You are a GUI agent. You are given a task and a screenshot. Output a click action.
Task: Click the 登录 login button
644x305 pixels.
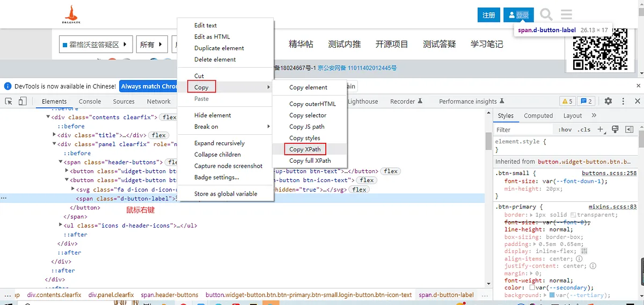518,15
